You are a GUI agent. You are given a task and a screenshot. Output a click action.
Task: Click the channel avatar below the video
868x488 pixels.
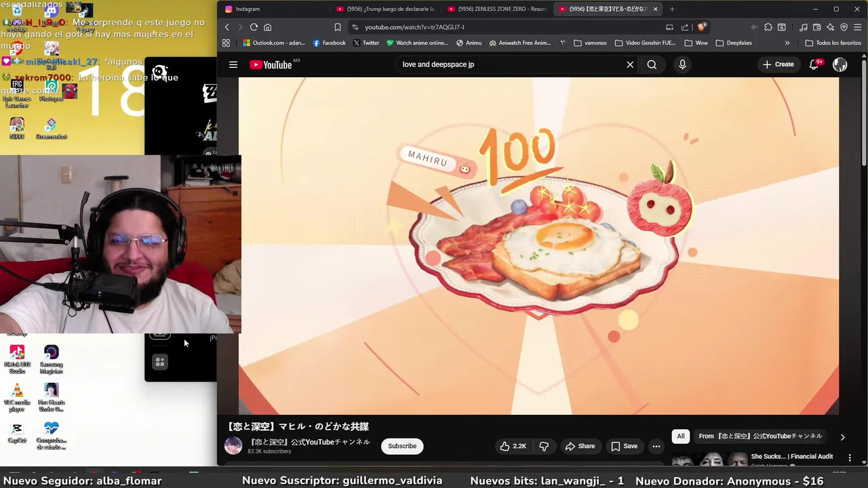(233, 446)
